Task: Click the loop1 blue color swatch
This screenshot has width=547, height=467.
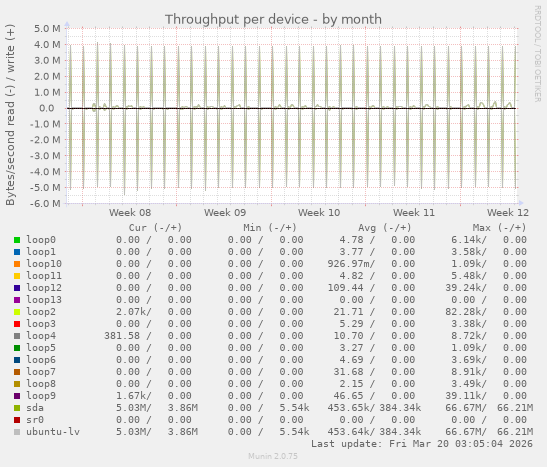Action: (x=17, y=252)
